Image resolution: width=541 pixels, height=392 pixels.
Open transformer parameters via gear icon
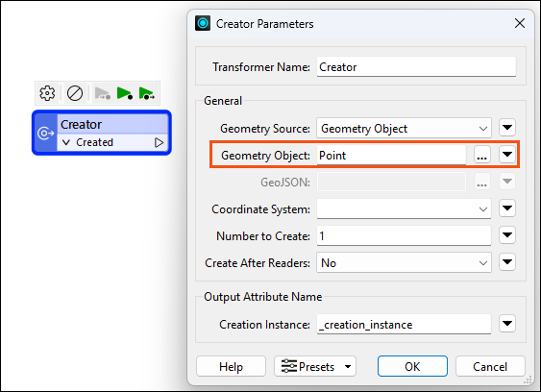47,93
